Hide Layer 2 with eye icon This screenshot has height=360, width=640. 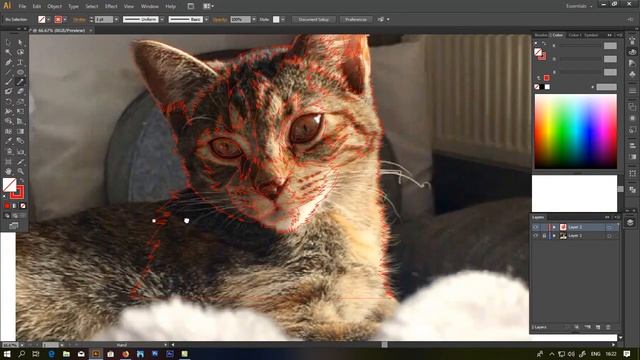coord(536,227)
